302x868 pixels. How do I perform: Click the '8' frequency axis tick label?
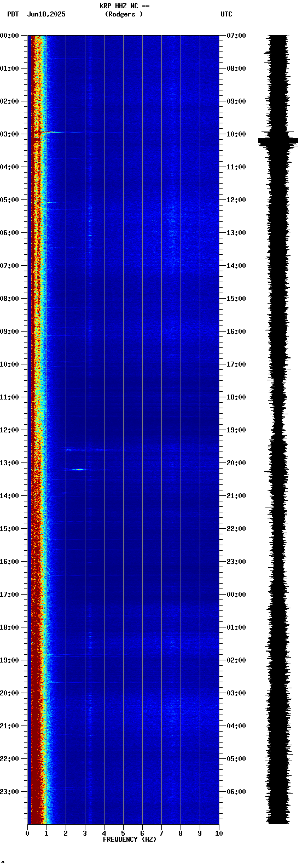click(181, 833)
